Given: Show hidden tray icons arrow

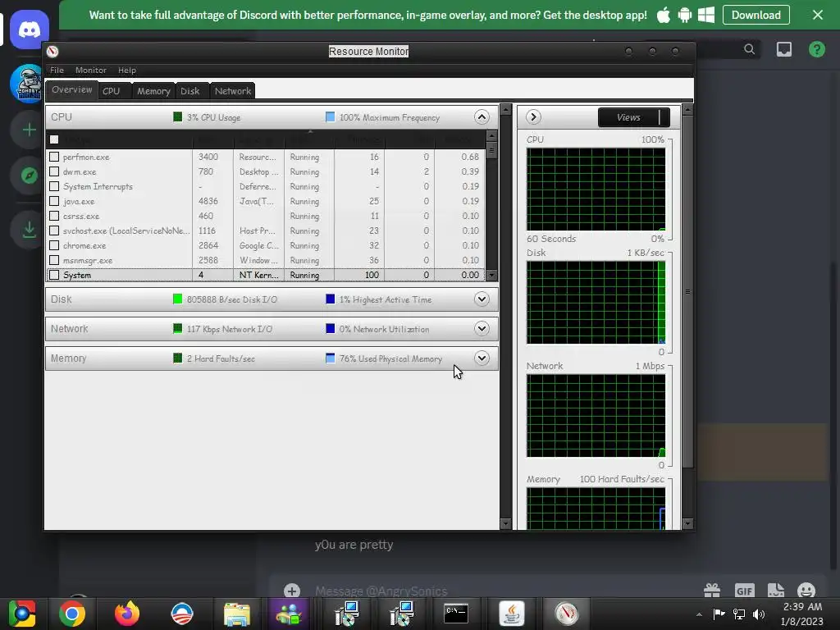Looking at the screenshot, I should 699,614.
